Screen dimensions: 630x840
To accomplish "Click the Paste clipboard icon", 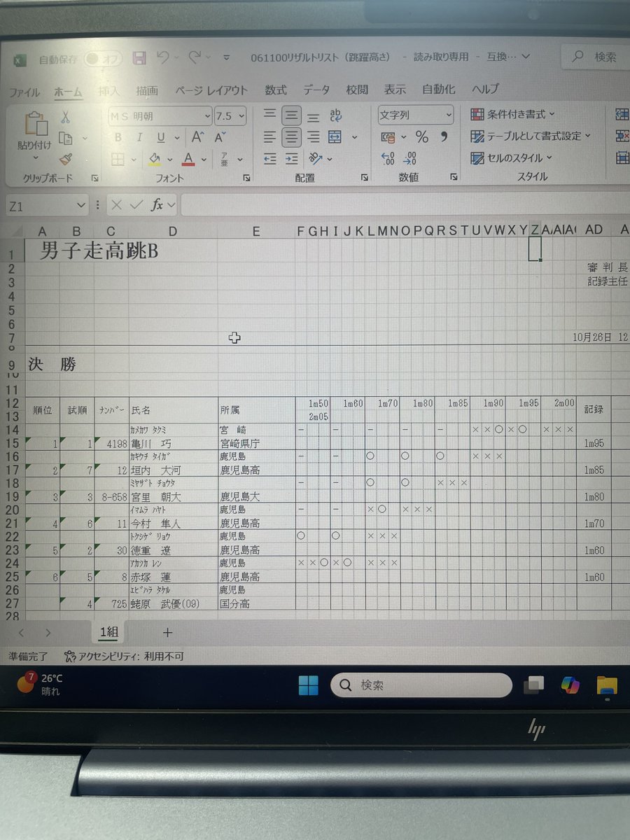I will 35,123.
